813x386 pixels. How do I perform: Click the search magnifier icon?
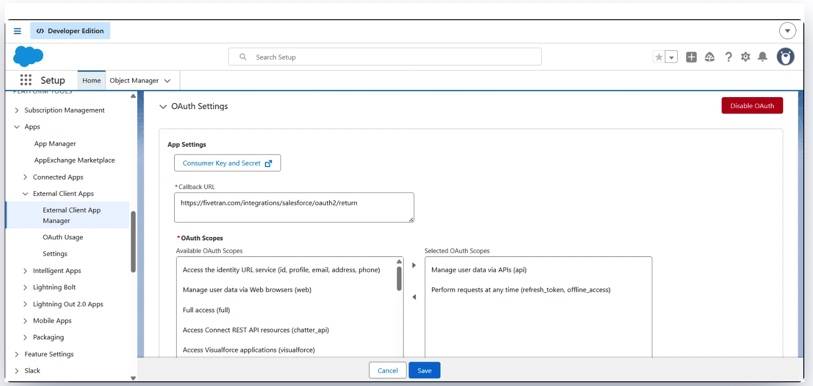243,57
